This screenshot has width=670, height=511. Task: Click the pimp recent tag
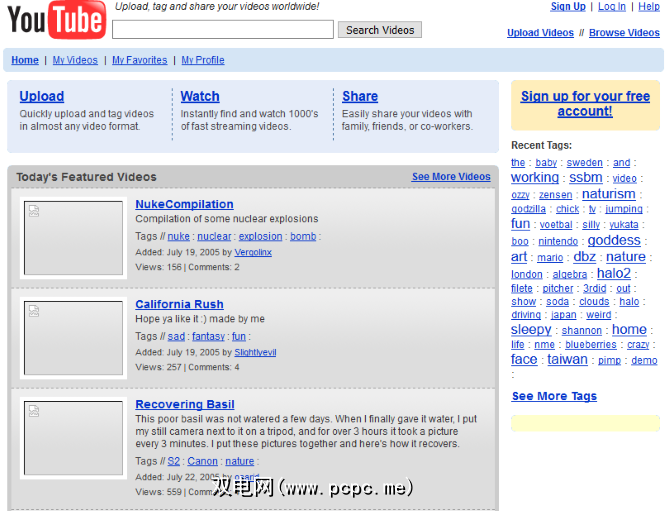coord(609,361)
